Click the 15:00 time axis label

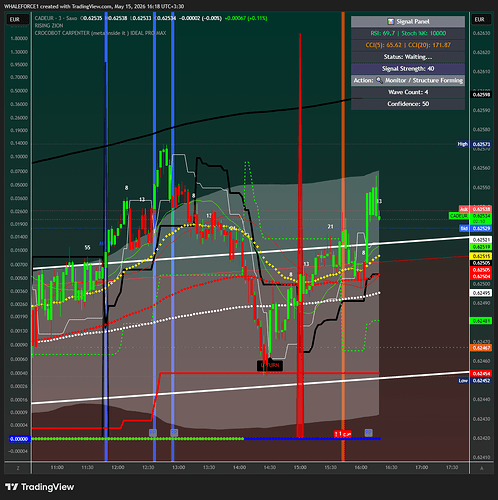click(300, 467)
